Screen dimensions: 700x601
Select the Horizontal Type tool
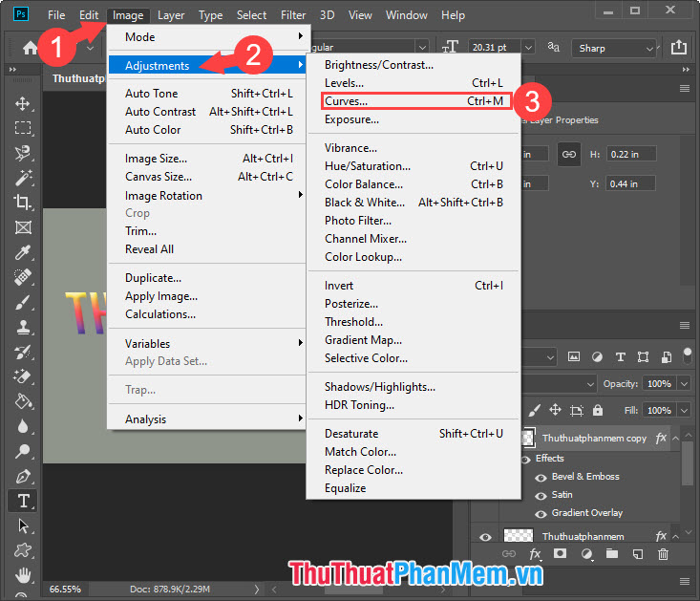click(x=22, y=501)
